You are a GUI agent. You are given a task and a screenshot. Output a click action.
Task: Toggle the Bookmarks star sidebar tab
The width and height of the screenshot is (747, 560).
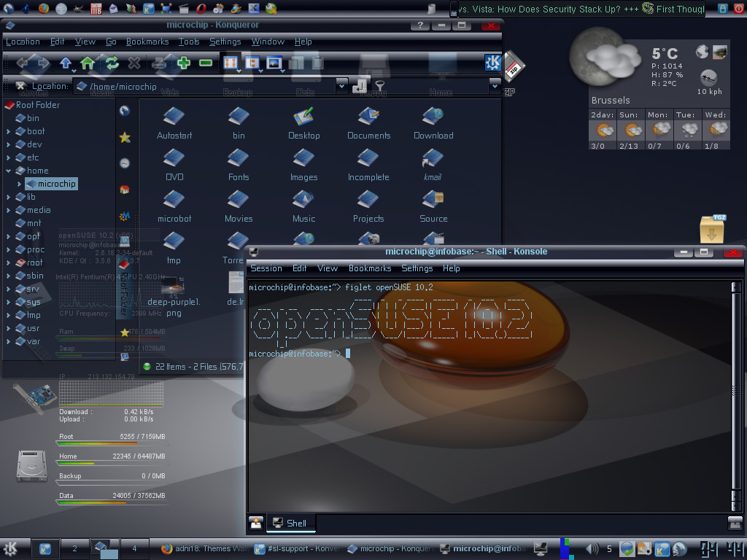pyautogui.click(x=125, y=138)
